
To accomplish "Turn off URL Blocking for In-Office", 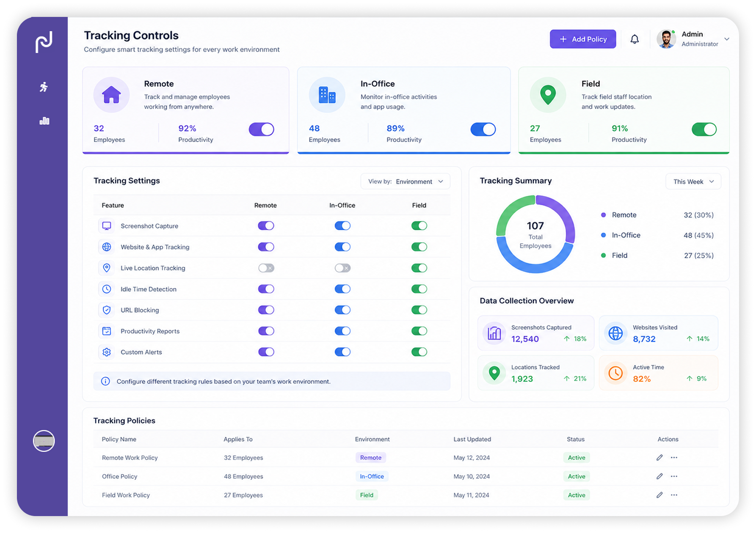I will tap(342, 310).
